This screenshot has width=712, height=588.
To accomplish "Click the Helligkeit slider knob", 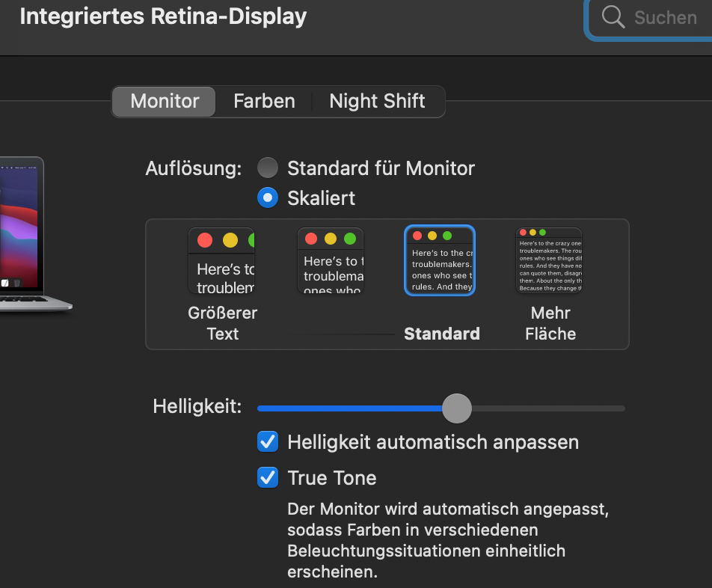I will click(456, 408).
